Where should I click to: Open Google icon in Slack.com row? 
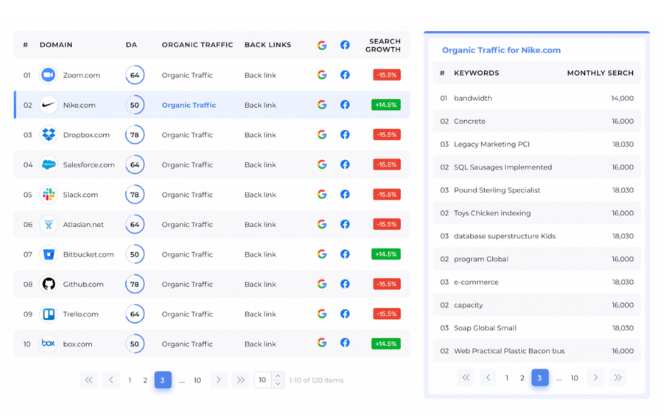(322, 194)
